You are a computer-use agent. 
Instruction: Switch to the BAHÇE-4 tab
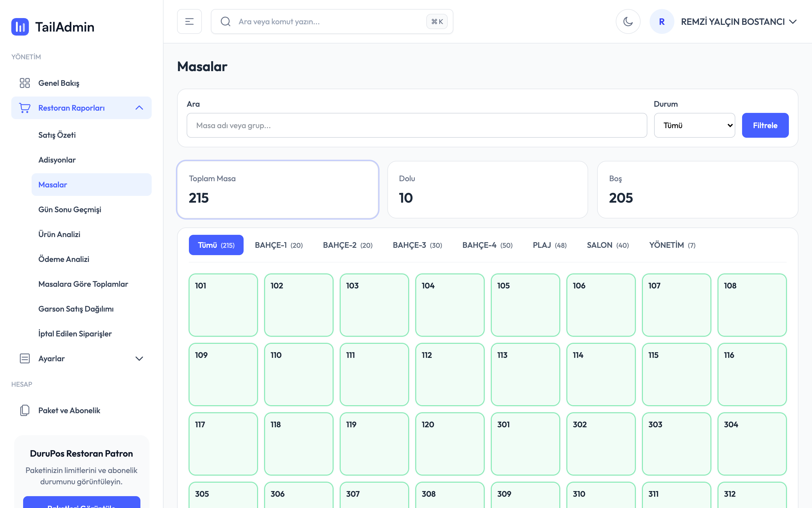(487, 245)
